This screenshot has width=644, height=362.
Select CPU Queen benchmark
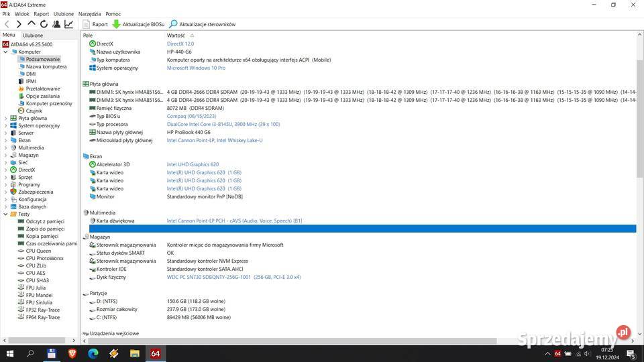pyautogui.click(x=38, y=251)
